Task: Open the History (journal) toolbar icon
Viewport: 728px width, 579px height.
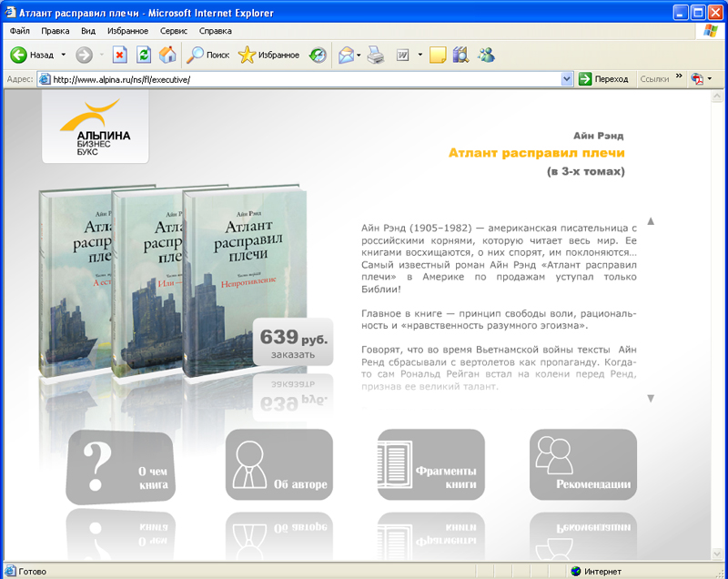Action: (x=318, y=56)
